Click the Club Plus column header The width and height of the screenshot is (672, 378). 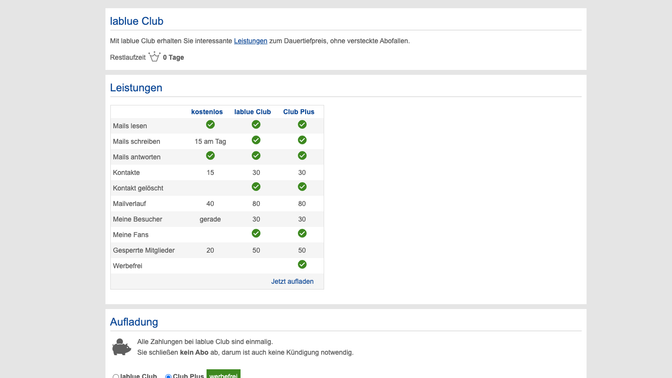pos(299,112)
